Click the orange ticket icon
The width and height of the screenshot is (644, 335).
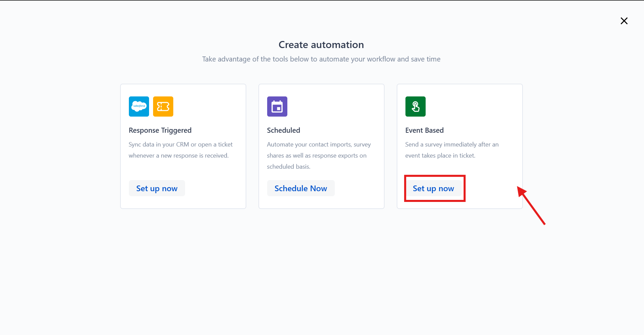pyautogui.click(x=163, y=107)
